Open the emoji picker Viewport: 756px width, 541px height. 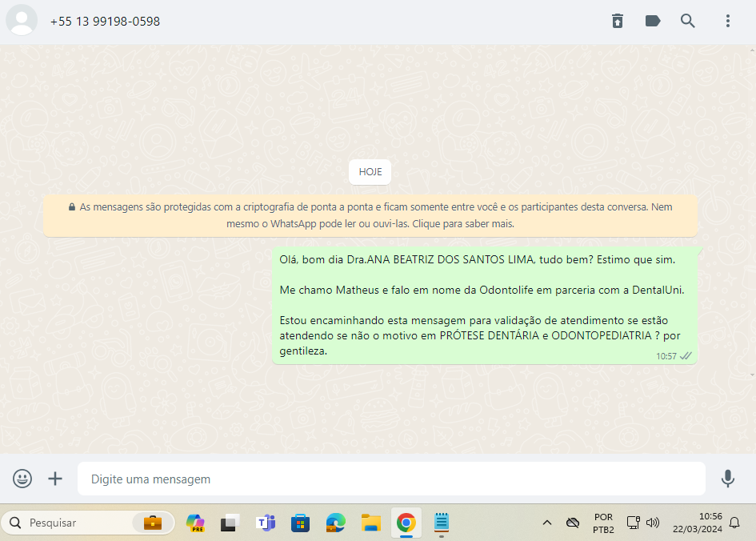pos(22,479)
